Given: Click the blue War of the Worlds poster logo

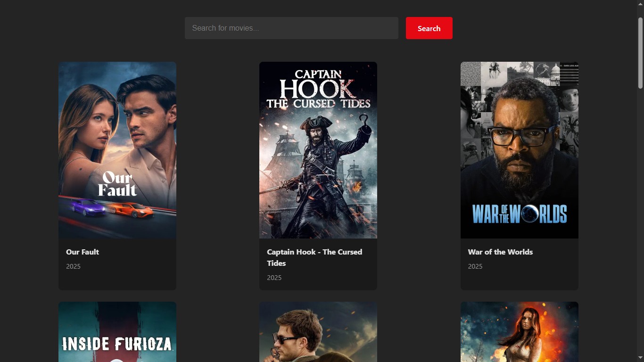Looking at the screenshot, I should [520, 214].
